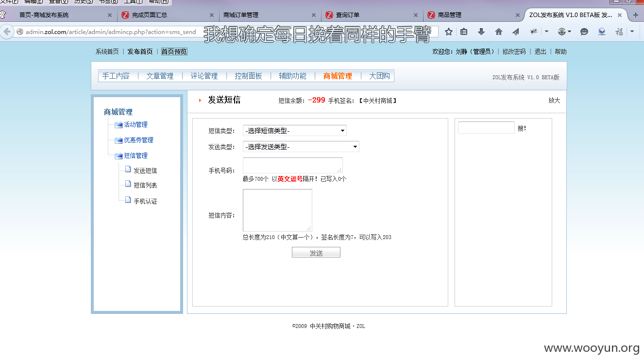
Task: Open dropdown arrow beside the Firebug icon
Action: 546,32
